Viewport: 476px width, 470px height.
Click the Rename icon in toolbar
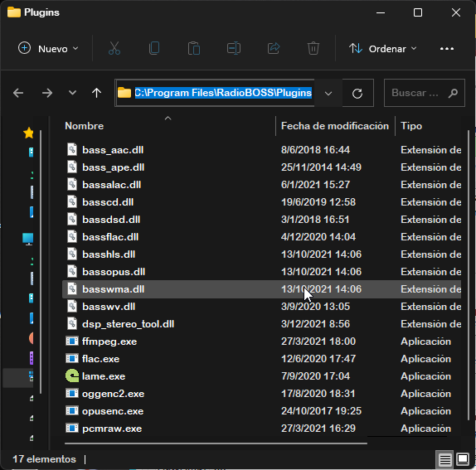(x=234, y=48)
